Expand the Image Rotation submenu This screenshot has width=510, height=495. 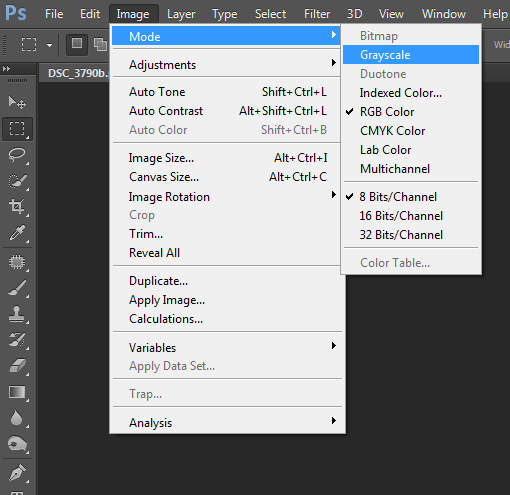point(226,196)
